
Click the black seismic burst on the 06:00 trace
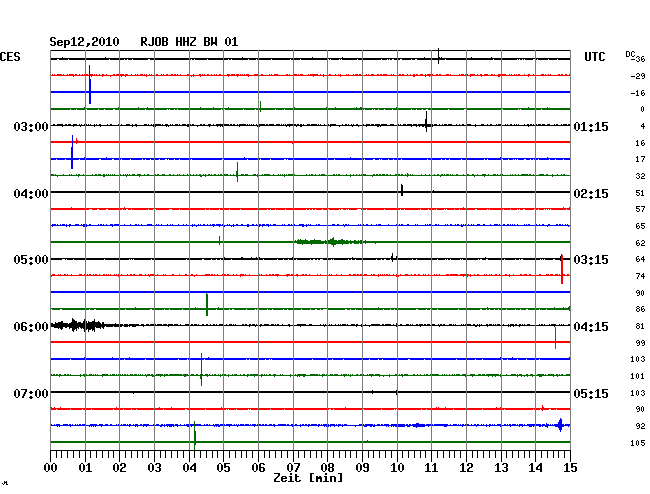coord(79,325)
